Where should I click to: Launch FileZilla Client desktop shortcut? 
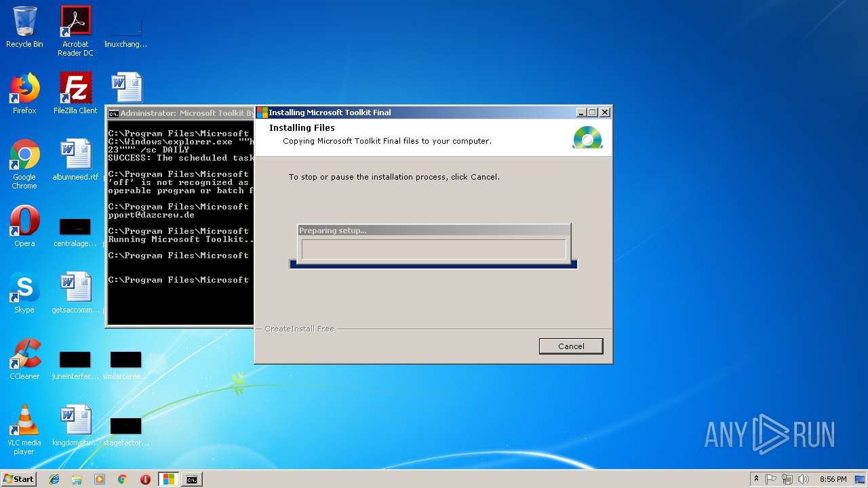tap(75, 94)
